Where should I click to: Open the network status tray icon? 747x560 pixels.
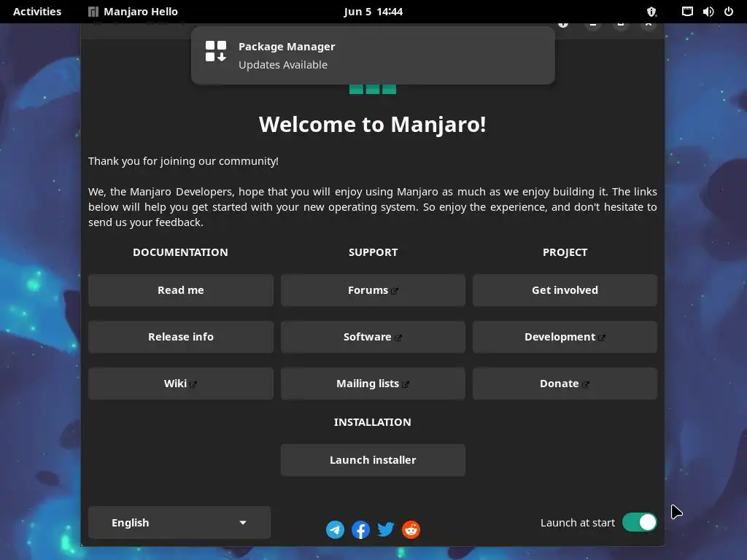point(687,12)
